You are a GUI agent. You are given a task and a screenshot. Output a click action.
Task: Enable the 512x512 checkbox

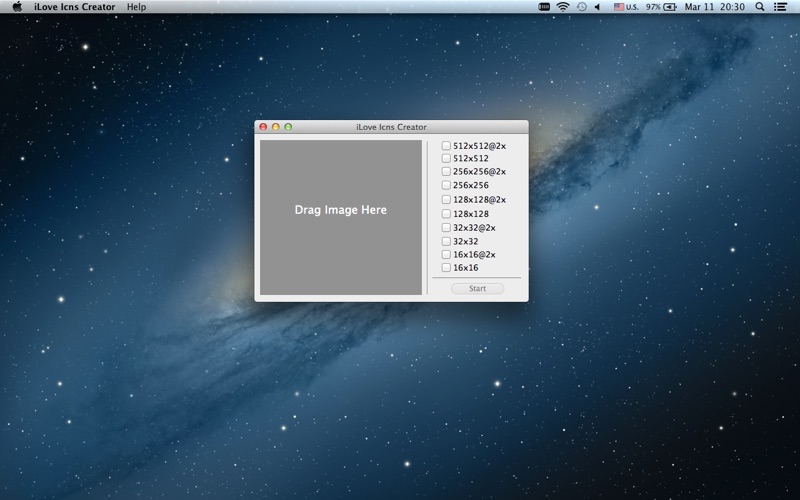point(446,158)
